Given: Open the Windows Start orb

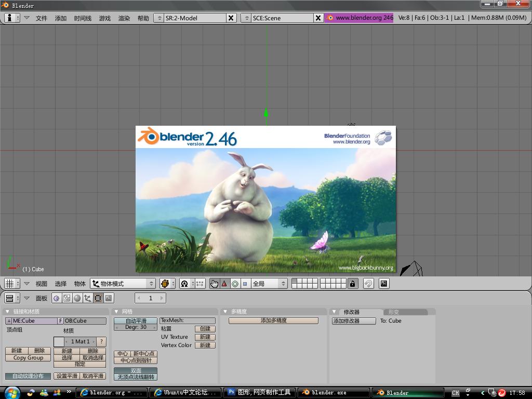Looking at the screenshot, I should click(x=12, y=393).
